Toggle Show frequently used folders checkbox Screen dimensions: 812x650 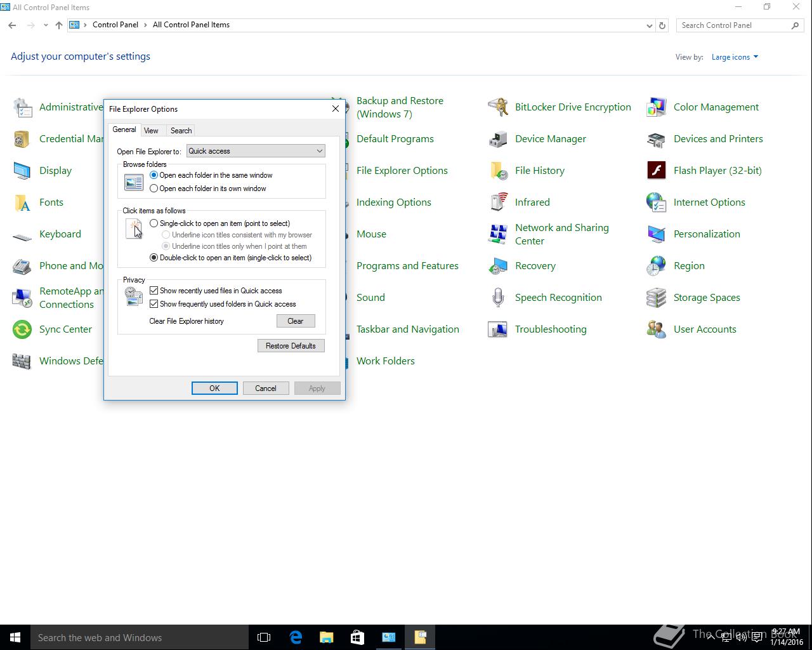pyautogui.click(x=154, y=304)
